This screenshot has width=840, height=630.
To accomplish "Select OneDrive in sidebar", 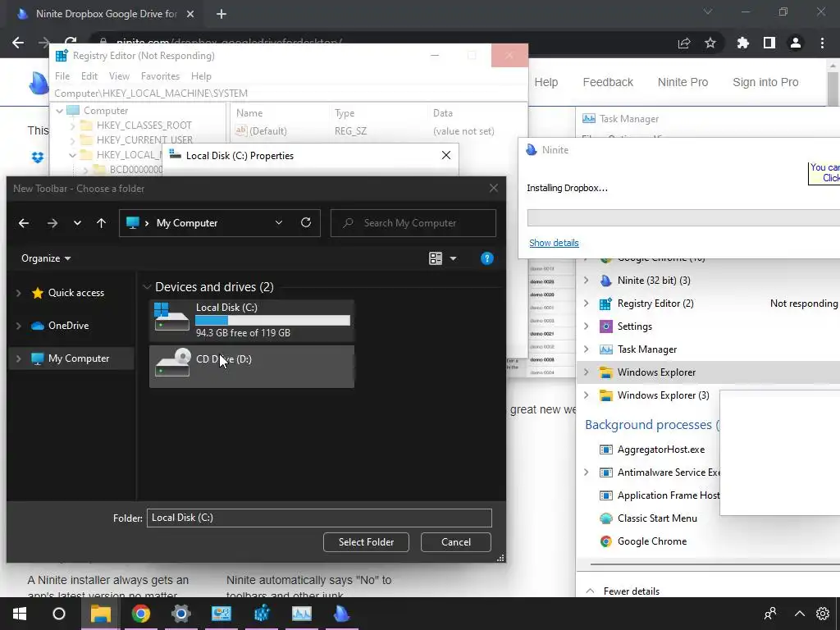I will (x=69, y=326).
